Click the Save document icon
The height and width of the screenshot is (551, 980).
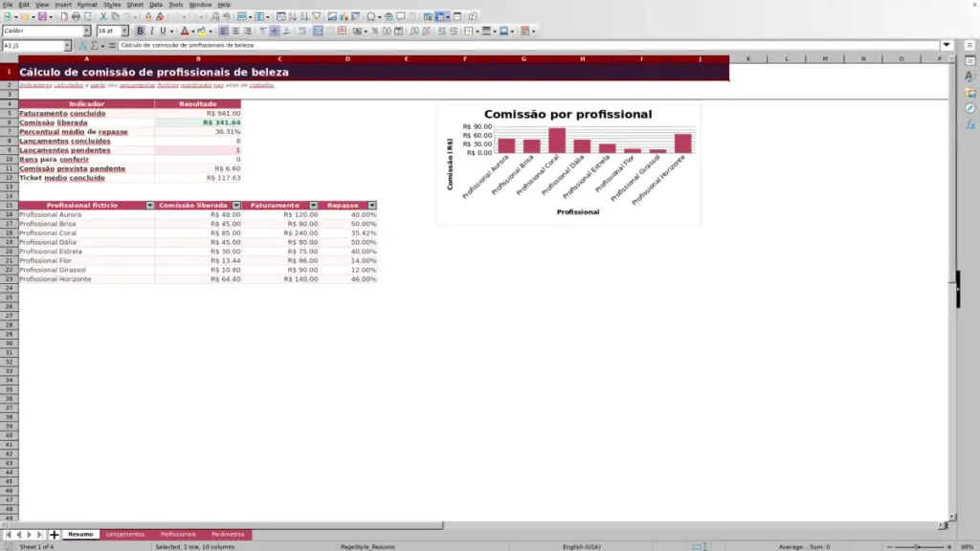[42, 17]
